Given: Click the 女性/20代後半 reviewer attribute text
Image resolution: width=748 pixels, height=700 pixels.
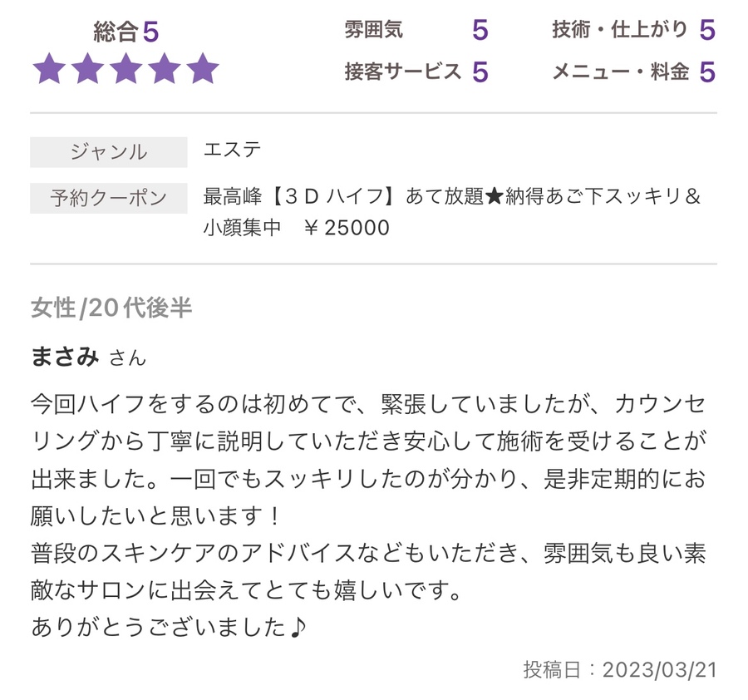Looking at the screenshot, I should (111, 308).
